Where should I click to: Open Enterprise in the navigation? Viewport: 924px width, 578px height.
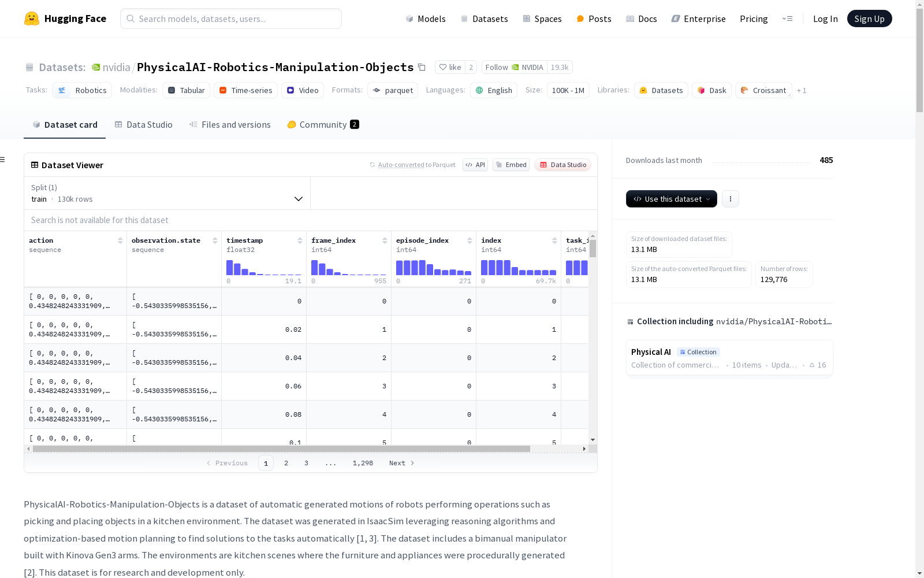tap(699, 18)
